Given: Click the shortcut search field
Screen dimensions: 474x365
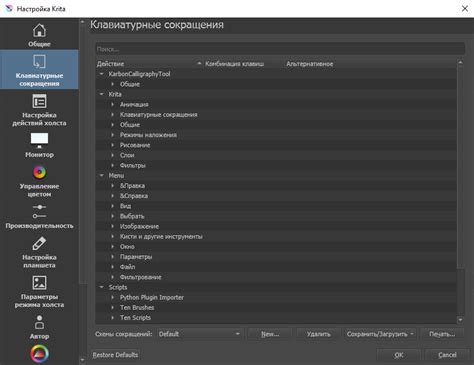Looking at the screenshot, I should [280, 49].
